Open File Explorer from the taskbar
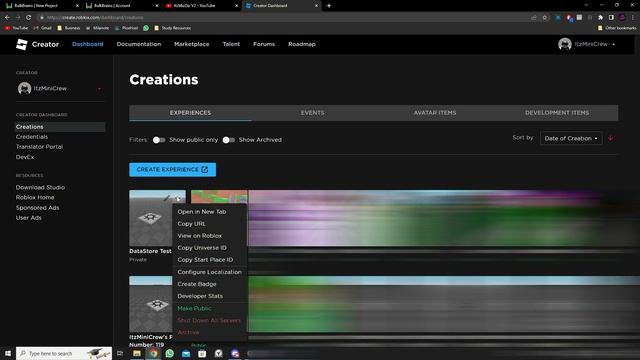Image resolution: width=640 pixels, height=360 pixels. [137, 353]
